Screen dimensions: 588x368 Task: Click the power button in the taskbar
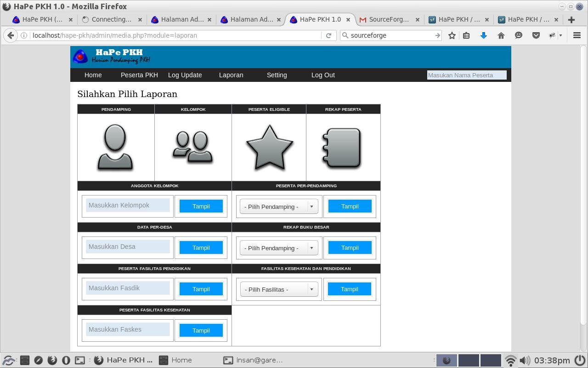pos(579,360)
